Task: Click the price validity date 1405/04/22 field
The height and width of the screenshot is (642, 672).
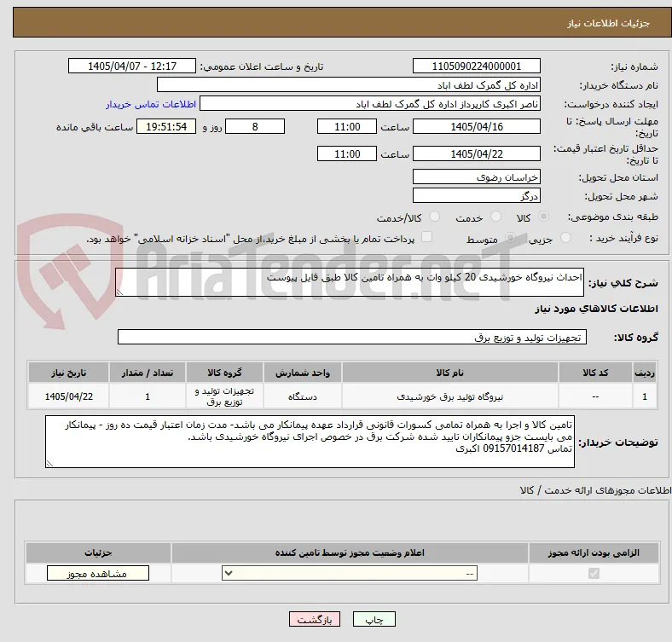Action: coord(477,153)
